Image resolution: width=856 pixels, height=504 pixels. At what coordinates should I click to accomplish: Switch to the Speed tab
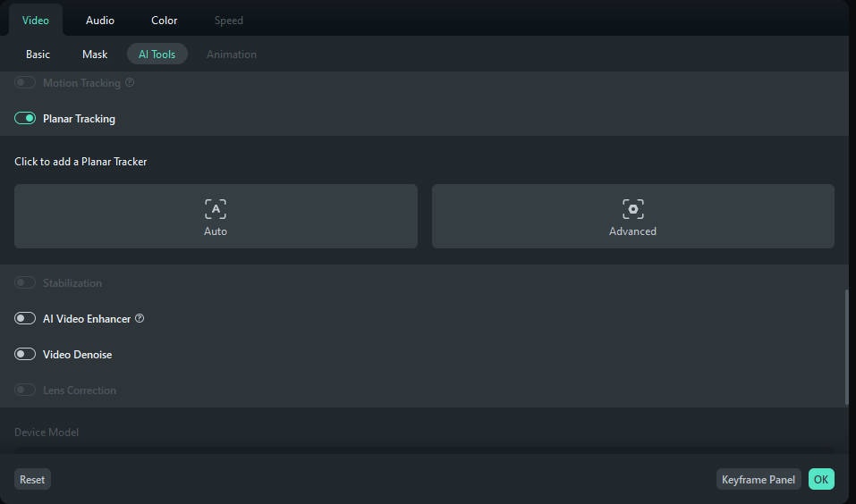pyautogui.click(x=229, y=21)
